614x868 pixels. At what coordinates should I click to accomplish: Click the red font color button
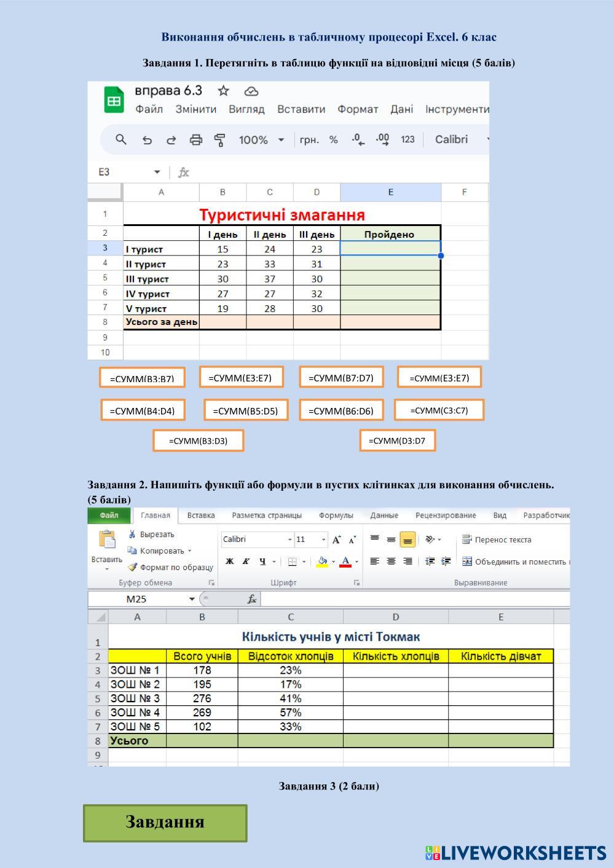(345, 561)
